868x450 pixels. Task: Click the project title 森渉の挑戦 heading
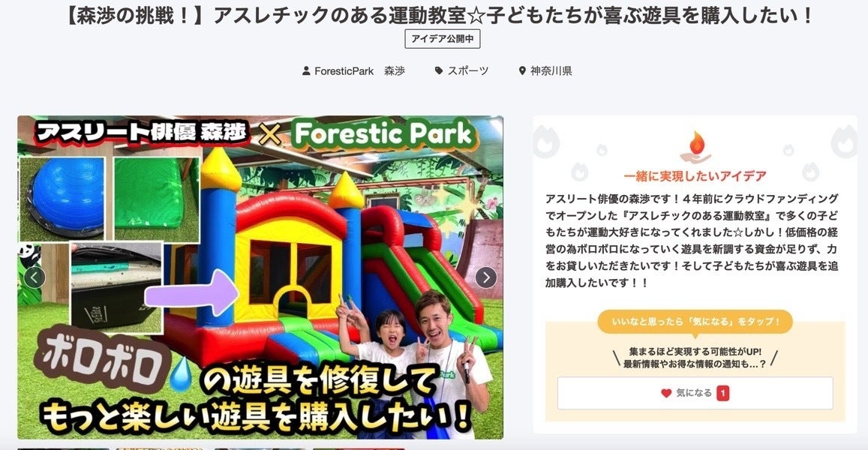point(438,15)
